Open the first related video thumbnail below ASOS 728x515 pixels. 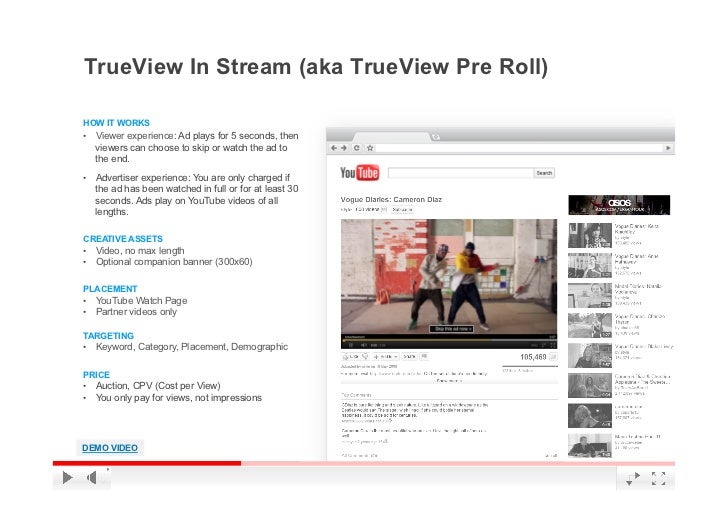[x=590, y=235]
